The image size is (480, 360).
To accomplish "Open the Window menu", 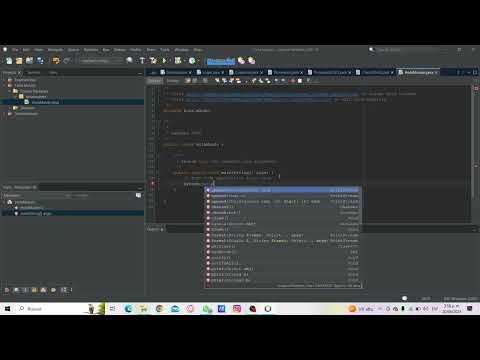I will (182, 50).
